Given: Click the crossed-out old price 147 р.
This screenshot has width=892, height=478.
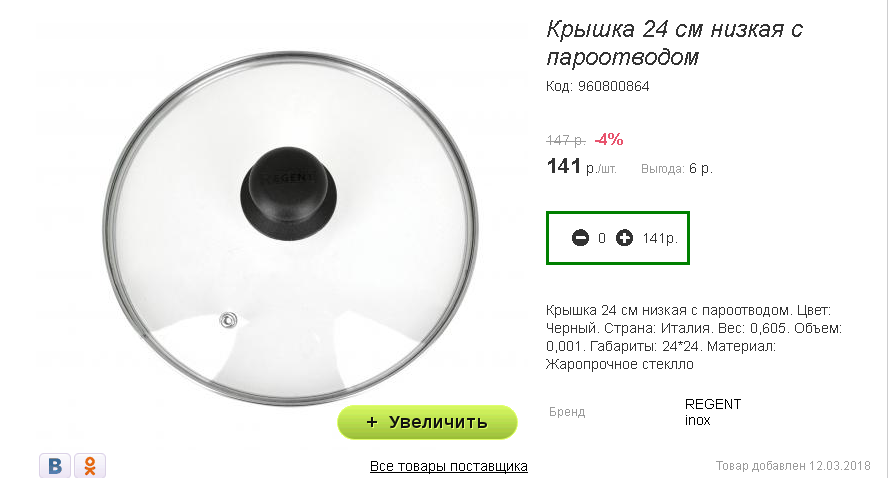Looking at the screenshot, I should [x=565, y=140].
